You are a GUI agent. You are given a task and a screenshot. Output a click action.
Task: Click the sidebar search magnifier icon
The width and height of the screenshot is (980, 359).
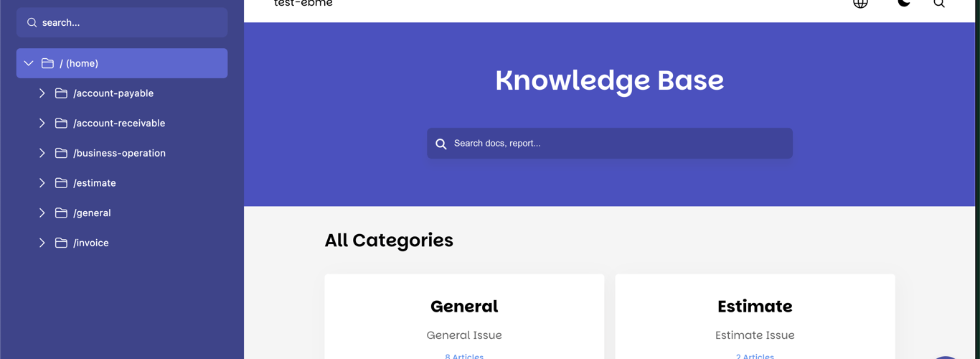[x=32, y=23]
